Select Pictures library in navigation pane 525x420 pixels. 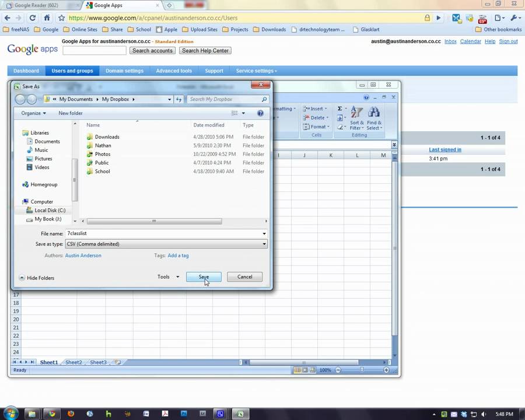pos(43,159)
